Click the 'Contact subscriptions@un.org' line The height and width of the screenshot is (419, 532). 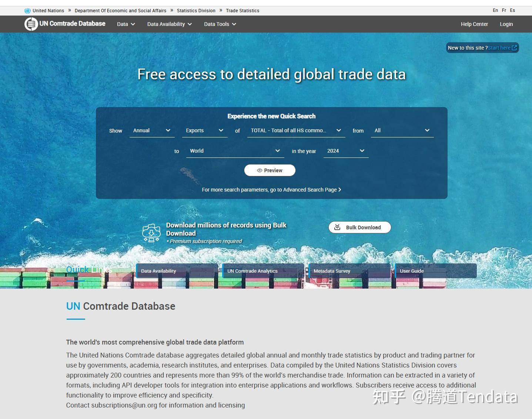155,405
